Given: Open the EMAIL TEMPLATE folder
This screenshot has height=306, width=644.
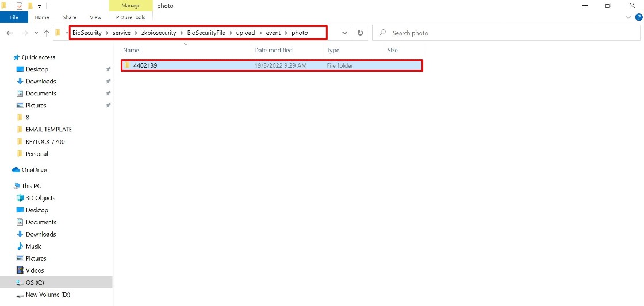Looking at the screenshot, I should coord(48,130).
